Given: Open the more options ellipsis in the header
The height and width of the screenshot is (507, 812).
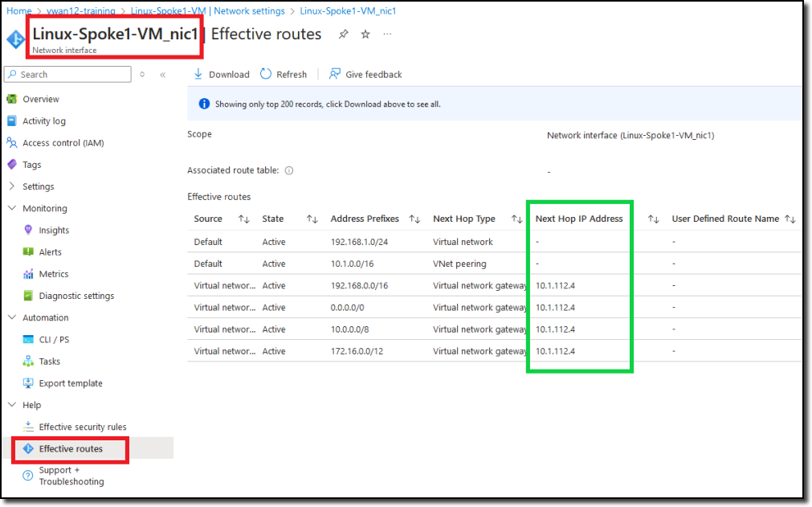Looking at the screenshot, I should point(387,35).
